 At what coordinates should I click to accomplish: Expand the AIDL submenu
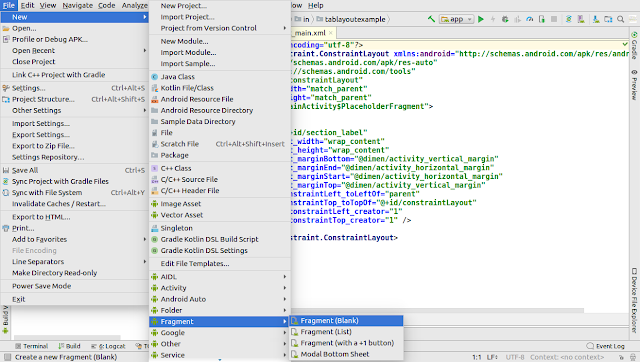(220, 277)
